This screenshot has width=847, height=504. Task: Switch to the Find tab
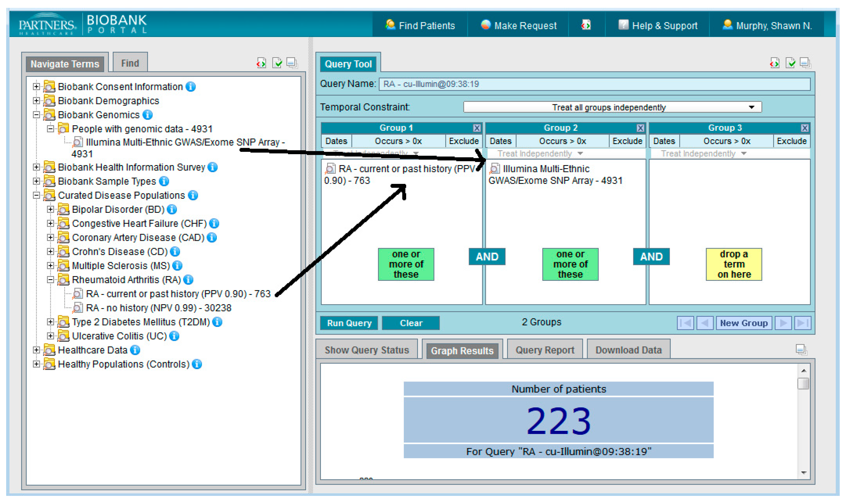pyautogui.click(x=130, y=63)
